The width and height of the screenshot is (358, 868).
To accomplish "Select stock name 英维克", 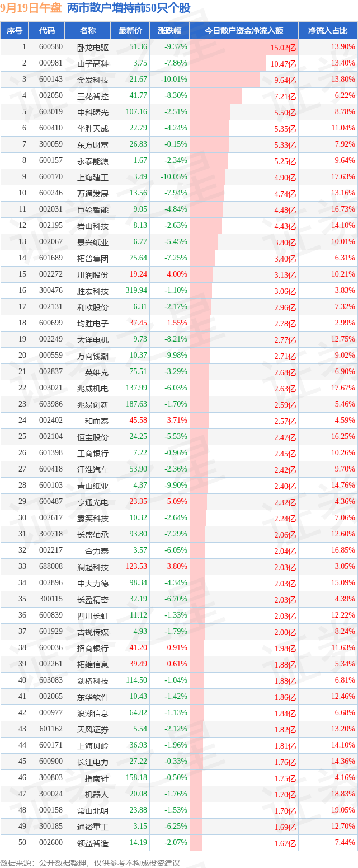I will pos(97,372).
